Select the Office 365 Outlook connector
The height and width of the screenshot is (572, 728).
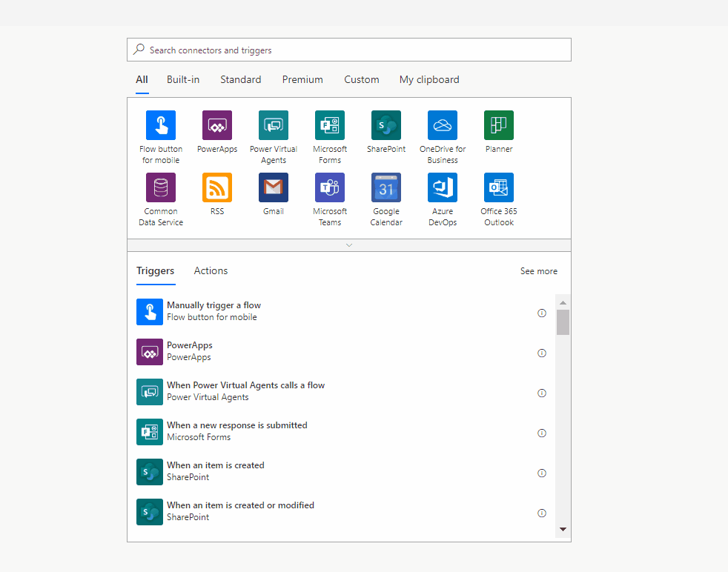499,187
